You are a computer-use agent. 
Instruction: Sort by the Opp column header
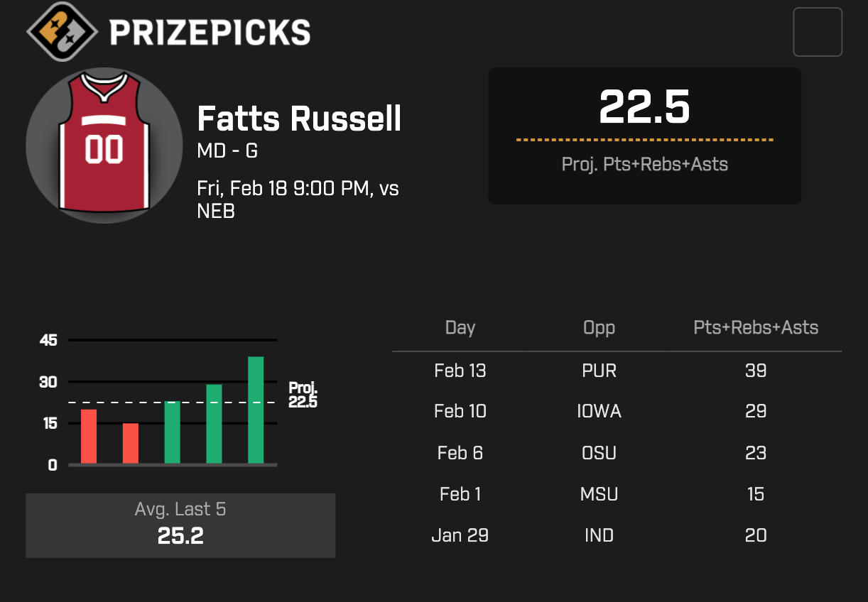(599, 328)
